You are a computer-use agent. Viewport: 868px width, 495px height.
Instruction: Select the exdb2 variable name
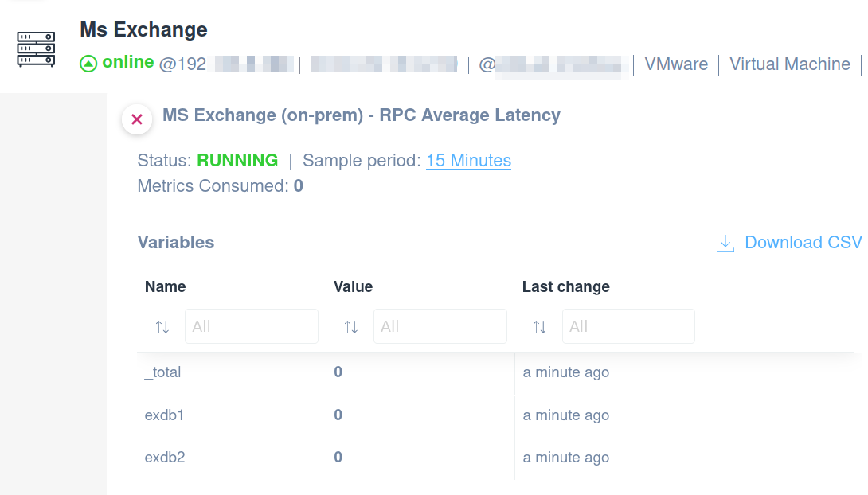click(164, 458)
